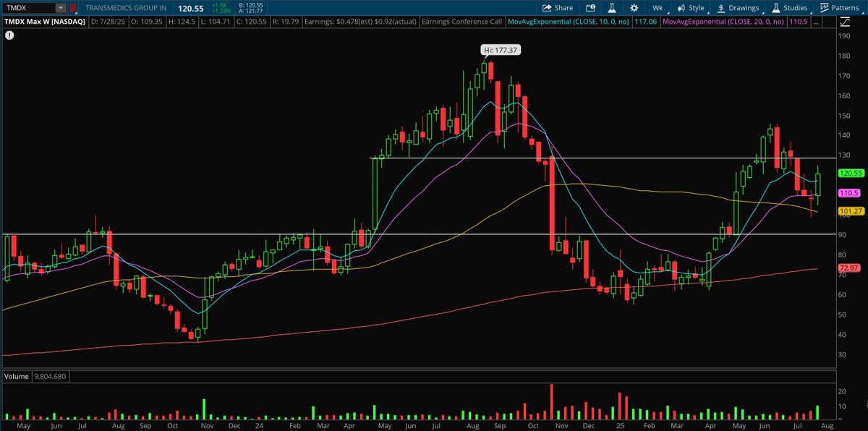Open the Style menu

(690, 8)
